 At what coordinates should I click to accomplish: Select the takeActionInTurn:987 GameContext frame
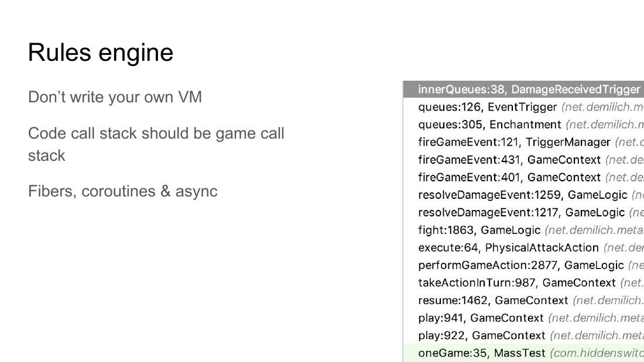(523, 283)
